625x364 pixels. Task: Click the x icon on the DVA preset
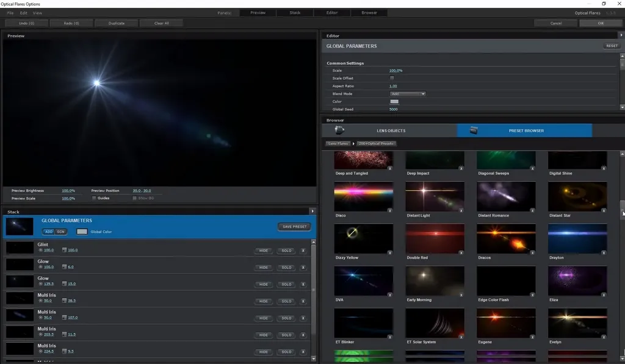(x=390, y=294)
